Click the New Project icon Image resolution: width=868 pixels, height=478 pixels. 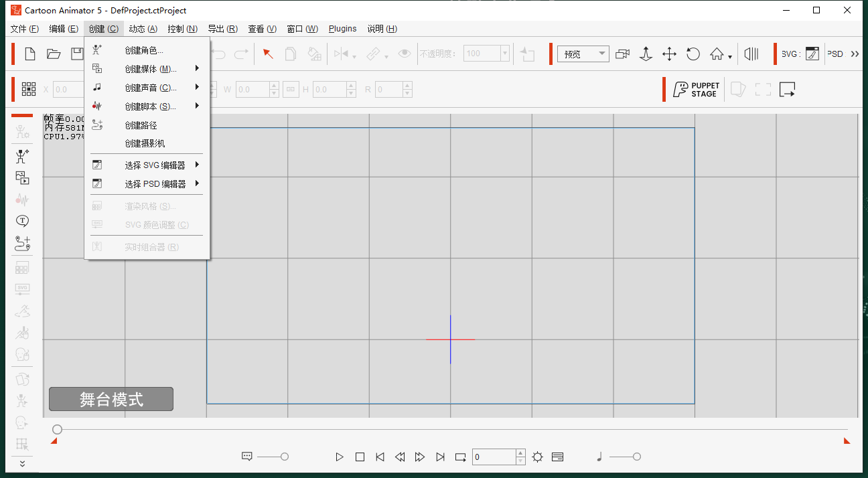[29, 54]
